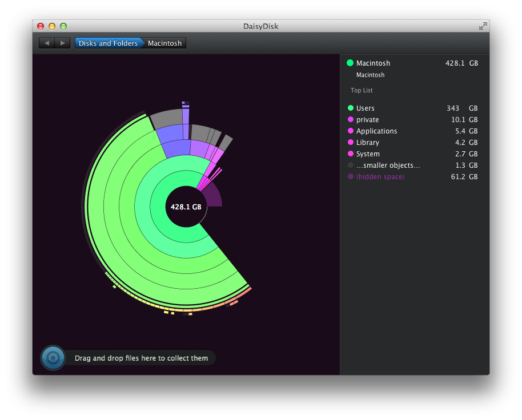
Task: Click the collector target icon
Action: tap(53, 358)
